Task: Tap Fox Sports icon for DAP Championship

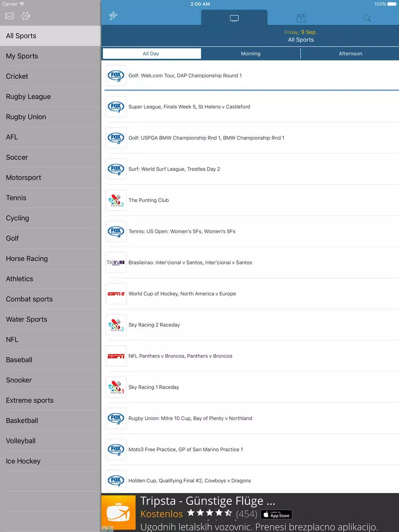Action: coord(116,76)
